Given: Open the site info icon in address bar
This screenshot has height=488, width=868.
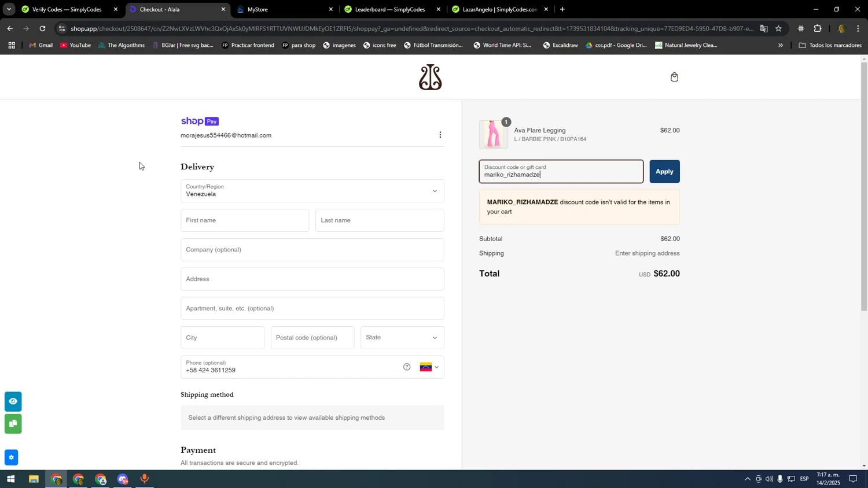Looking at the screenshot, I should (x=62, y=28).
